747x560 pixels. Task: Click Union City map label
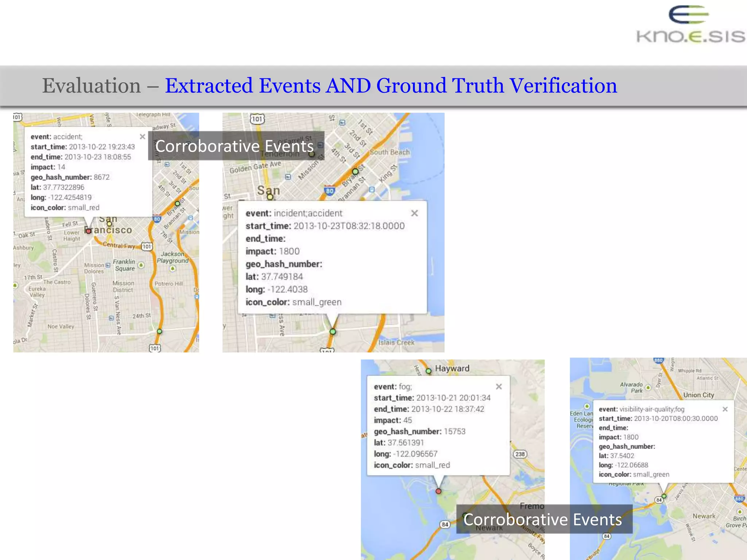[698, 395]
